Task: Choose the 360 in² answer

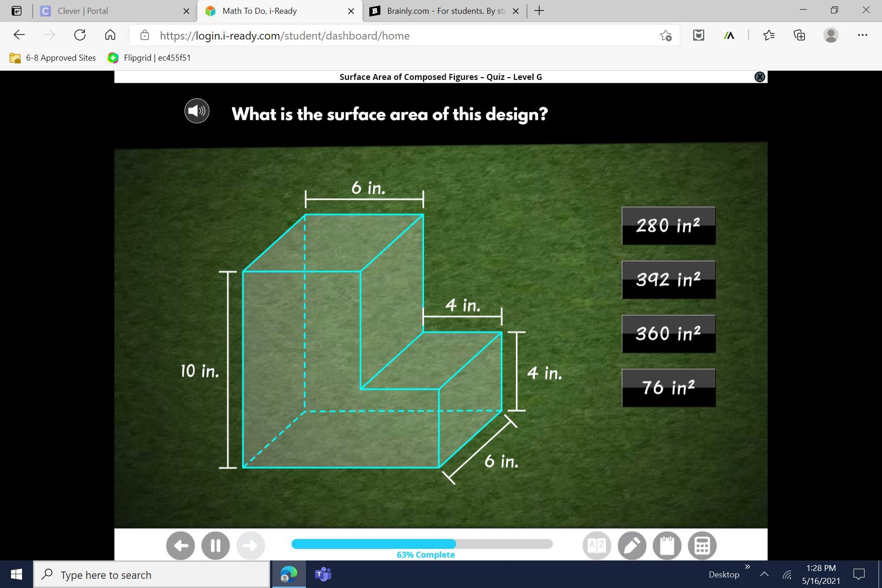Action: (668, 334)
